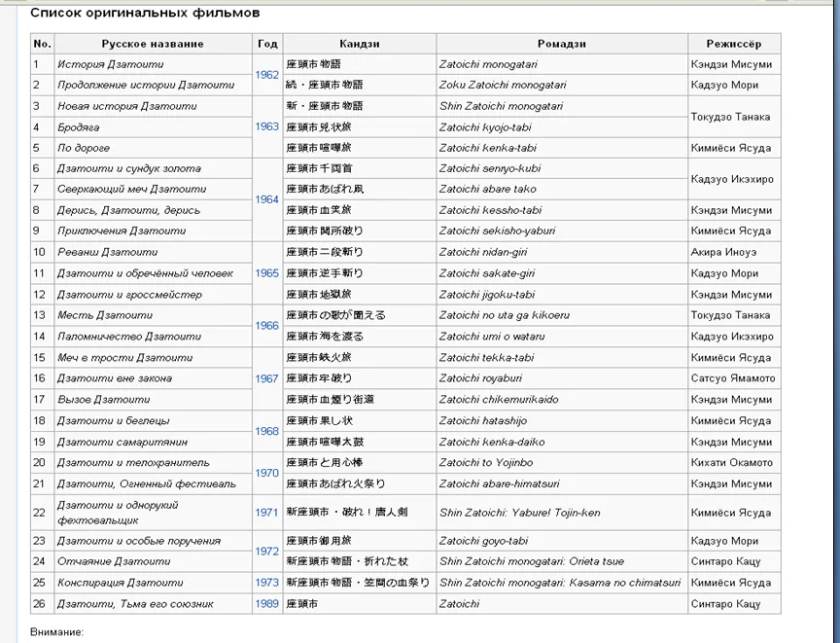This screenshot has width=840, height=643.
Task: Click the "Год" column header
Action: tap(266, 44)
